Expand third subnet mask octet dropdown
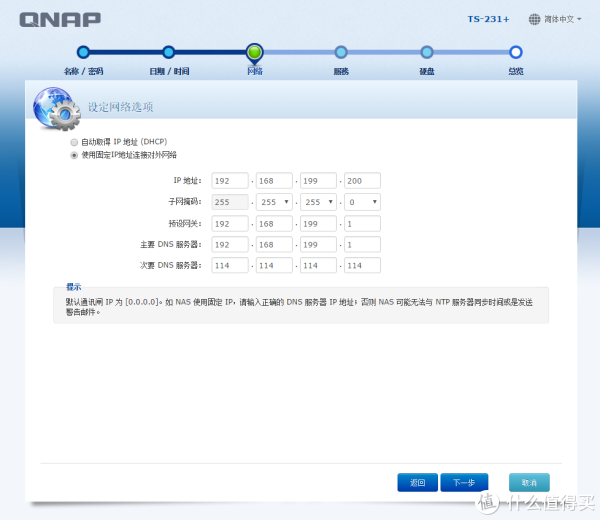The height and width of the screenshot is (520, 600). 318,202
